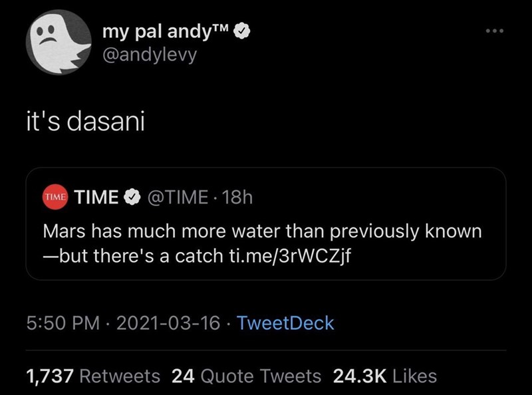Show the 24.3K Likes list
Viewport: 532px width, 395px height.
384,376
